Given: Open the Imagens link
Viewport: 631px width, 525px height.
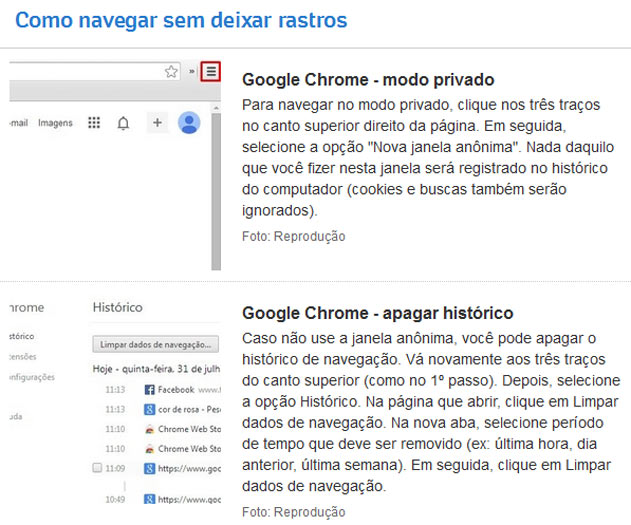Looking at the screenshot, I should click(55, 123).
